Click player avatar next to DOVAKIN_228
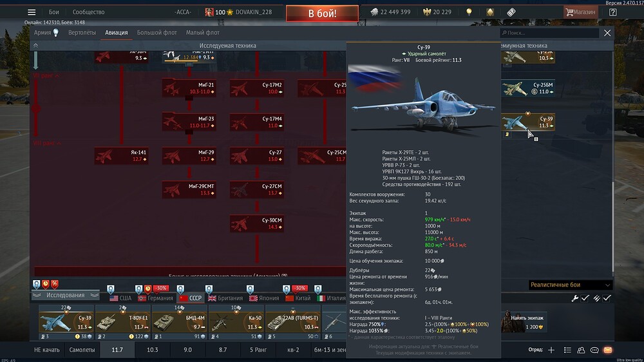This screenshot has height=362, width=644. point(209,12)
